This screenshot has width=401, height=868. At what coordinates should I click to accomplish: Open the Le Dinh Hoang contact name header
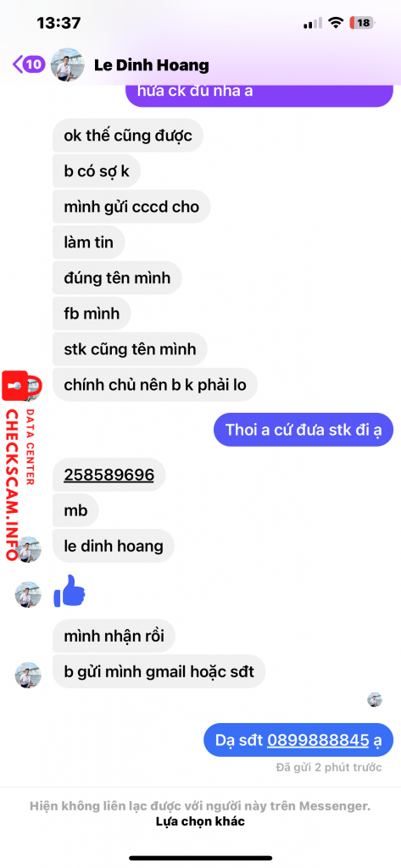pyautogui.click(x=152, y=65)
